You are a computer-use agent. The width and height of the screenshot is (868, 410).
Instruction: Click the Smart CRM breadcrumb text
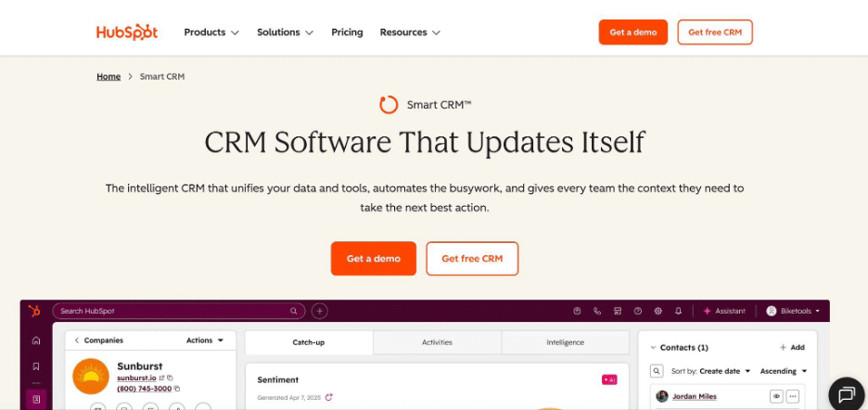(162, 76)
